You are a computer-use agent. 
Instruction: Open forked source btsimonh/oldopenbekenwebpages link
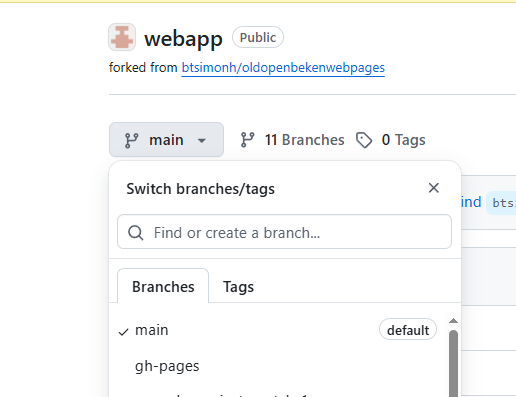[283, 68]
